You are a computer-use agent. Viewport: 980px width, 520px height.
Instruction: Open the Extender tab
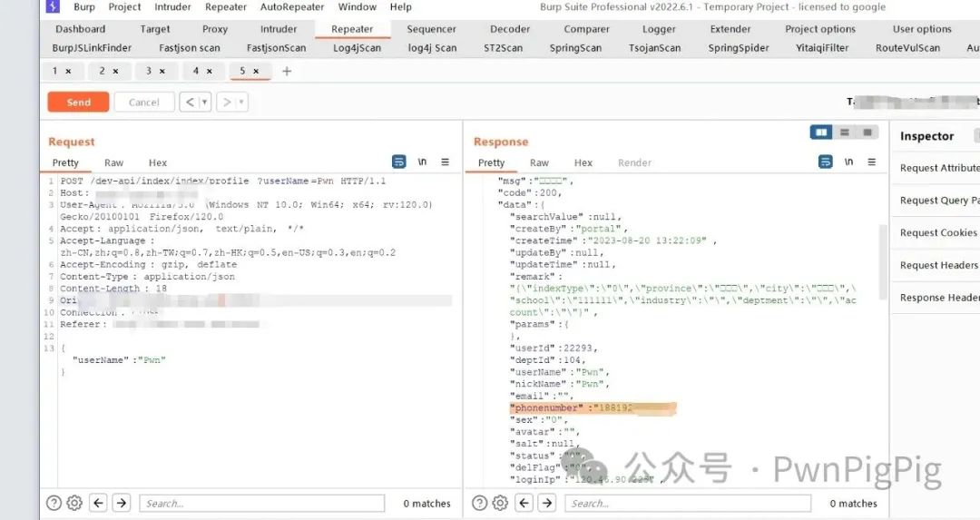(x=730, y=29)
